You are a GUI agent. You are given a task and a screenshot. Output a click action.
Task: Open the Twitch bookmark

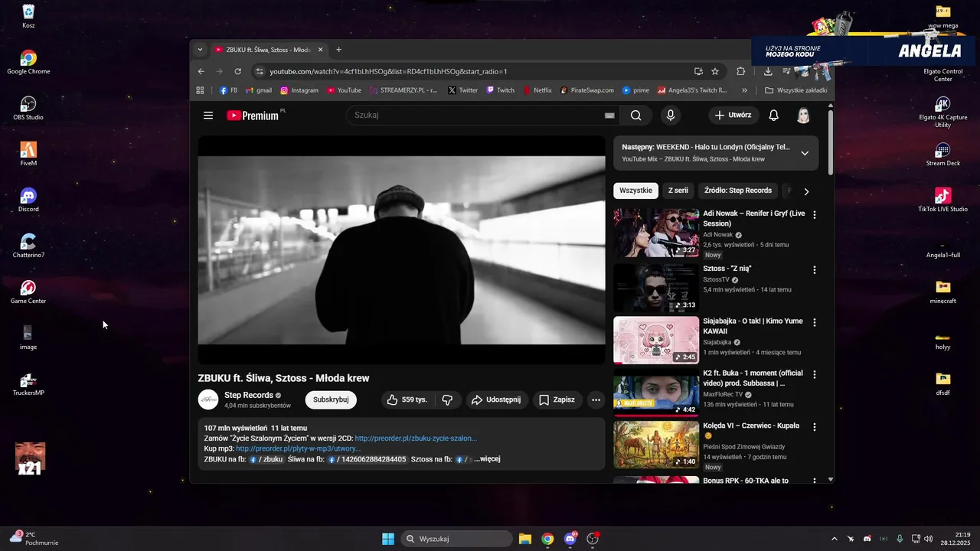coord(501,90)
